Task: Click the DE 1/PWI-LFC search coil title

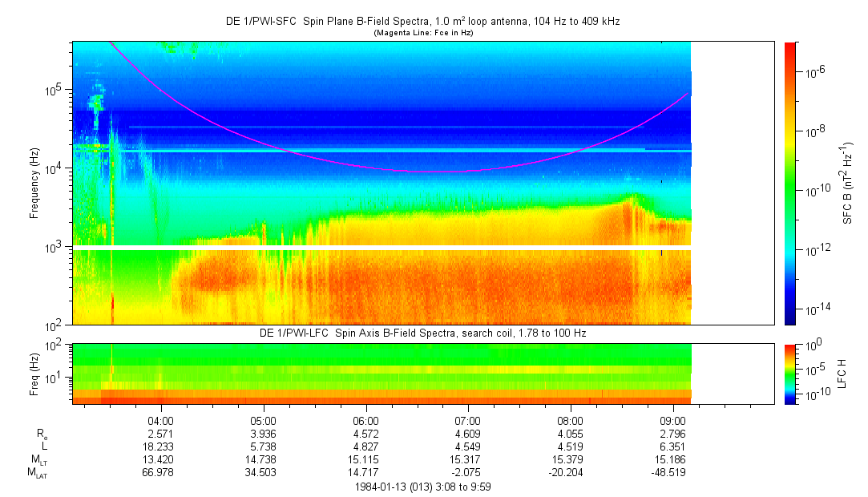Action: click(422, 333)
